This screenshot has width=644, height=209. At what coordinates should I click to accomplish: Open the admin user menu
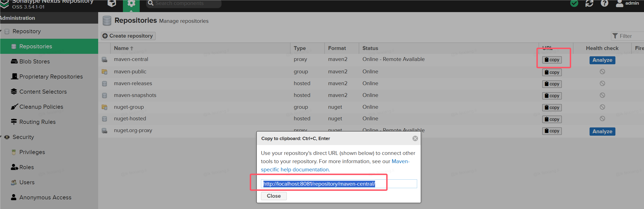(x=627, y=3)
